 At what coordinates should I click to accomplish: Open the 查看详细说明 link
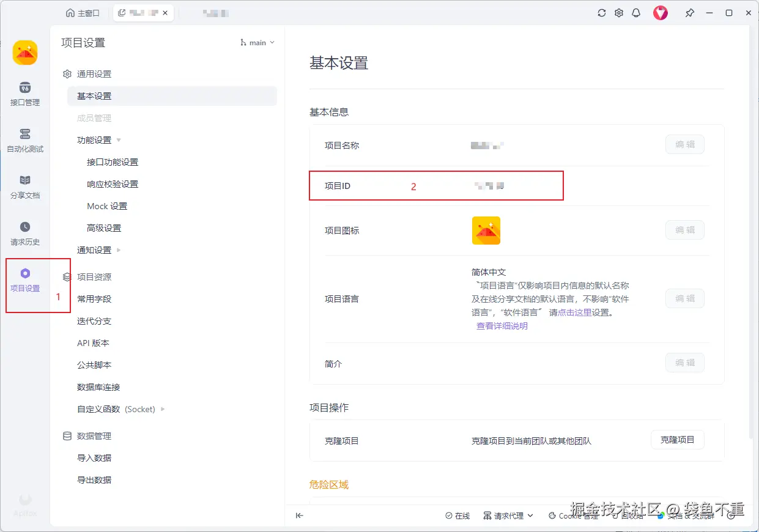pos(502,326)
